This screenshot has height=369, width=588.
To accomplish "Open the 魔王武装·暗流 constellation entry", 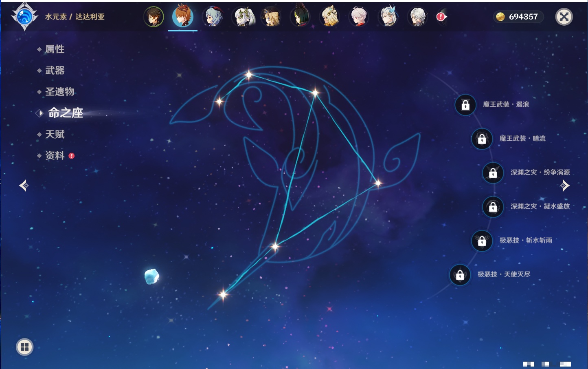I will [522, 139].
